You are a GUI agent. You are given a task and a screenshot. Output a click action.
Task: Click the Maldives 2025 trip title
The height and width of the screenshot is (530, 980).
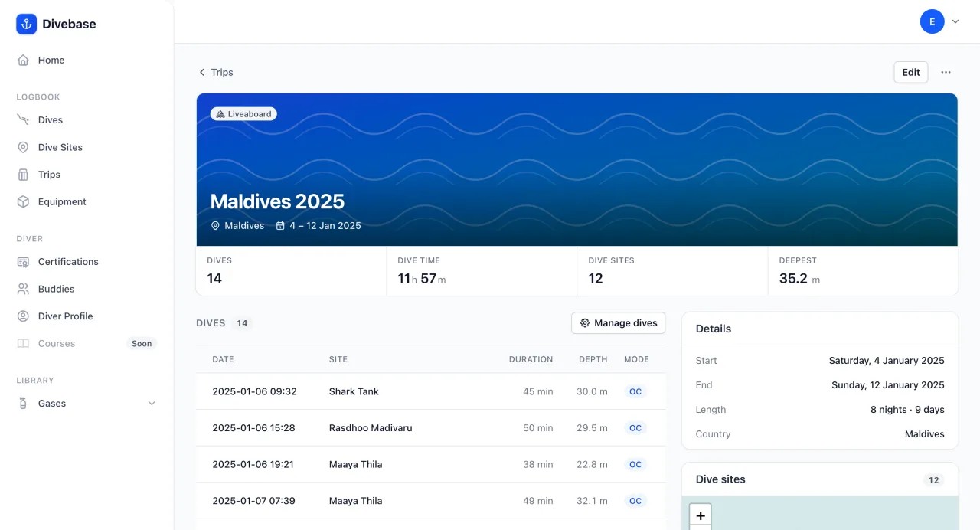(277, 201)
